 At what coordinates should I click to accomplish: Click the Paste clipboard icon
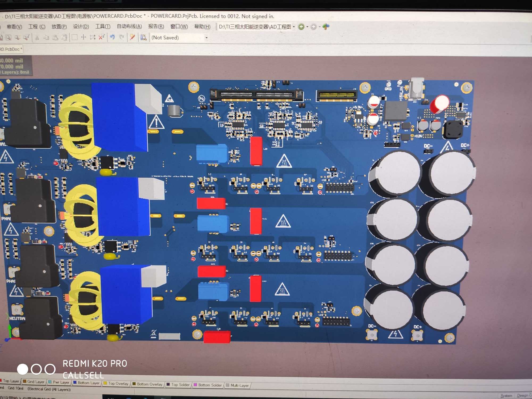(55, 38)
